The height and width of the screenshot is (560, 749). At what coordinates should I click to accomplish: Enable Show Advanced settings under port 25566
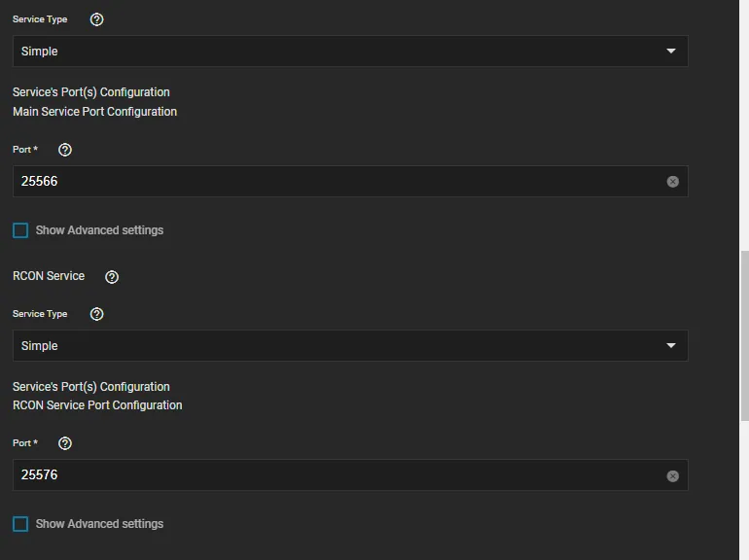(x=20, y=230)
